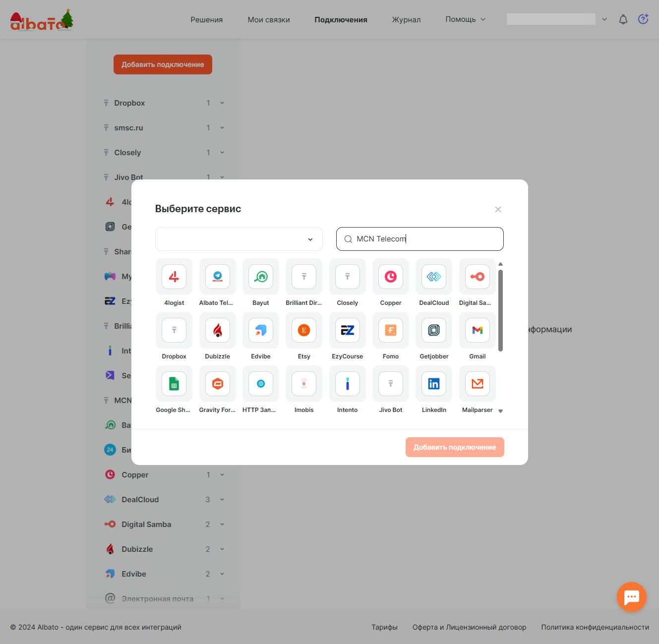
Task: Click the dialog's Добавить подключение button
Action: 455,447
